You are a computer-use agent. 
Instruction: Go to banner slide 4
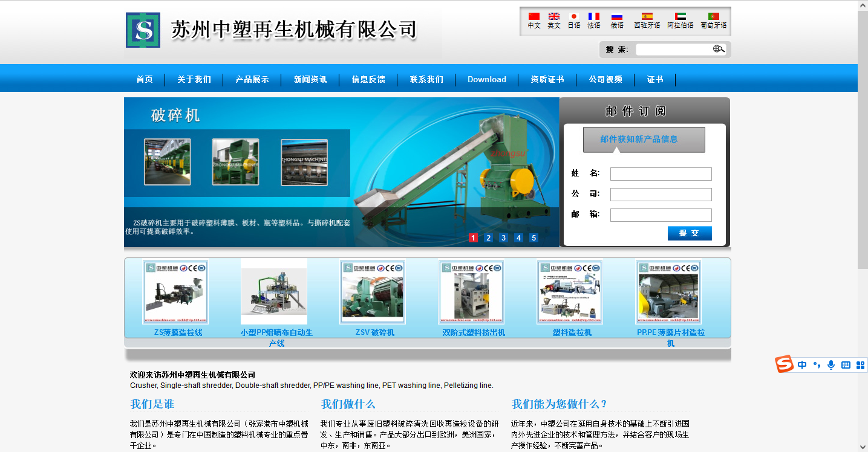pyautogui.click(x=518, y=237)
